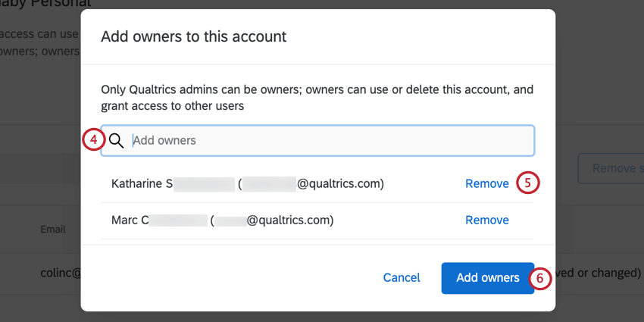Click the colinc email cell in background
The height and width of the screenshot is (322, 644).
[61, 273]
